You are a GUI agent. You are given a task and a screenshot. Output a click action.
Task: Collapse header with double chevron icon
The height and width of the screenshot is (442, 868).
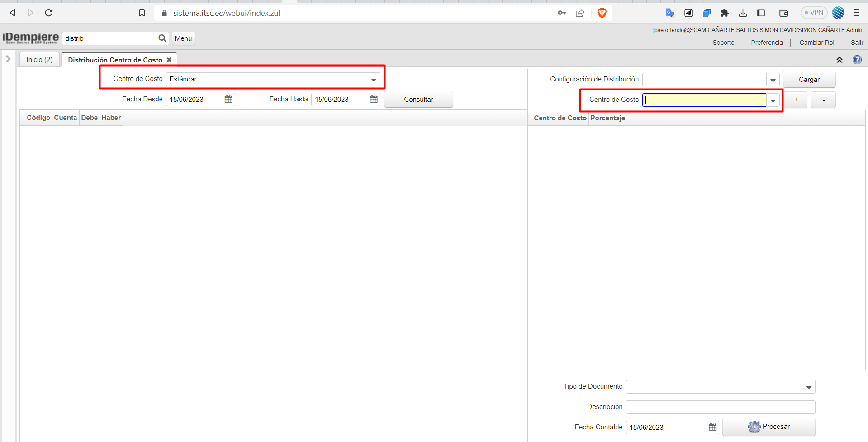(839, 60)
